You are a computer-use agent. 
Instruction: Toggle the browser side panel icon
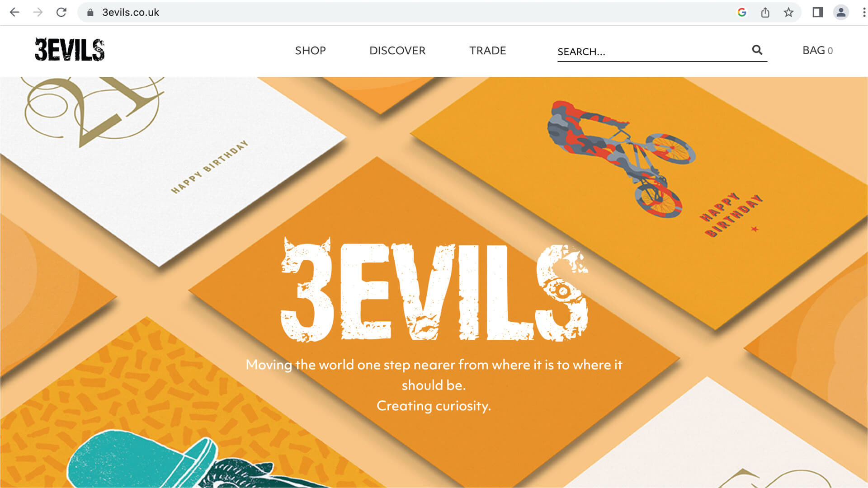click(x=817, y=12)
